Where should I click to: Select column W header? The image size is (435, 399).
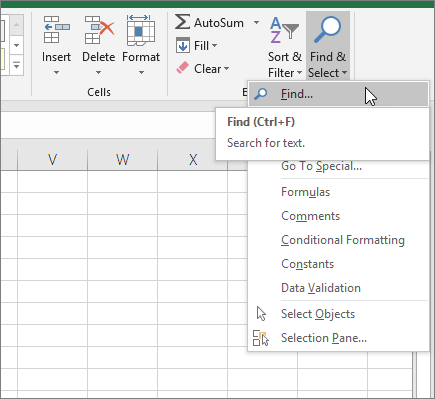(122, 160)
